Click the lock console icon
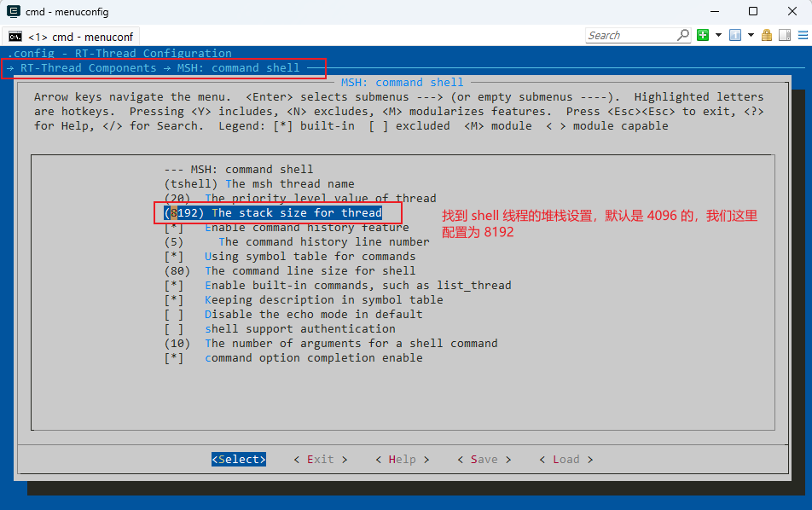 click(x=766, y=35)
